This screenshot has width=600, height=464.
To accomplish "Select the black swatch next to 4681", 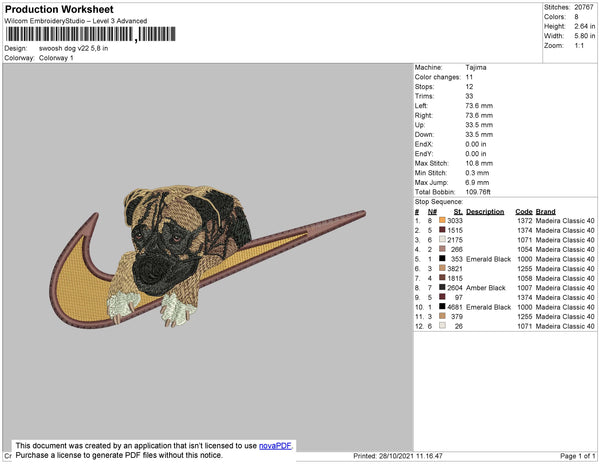I will click(442, 306).
